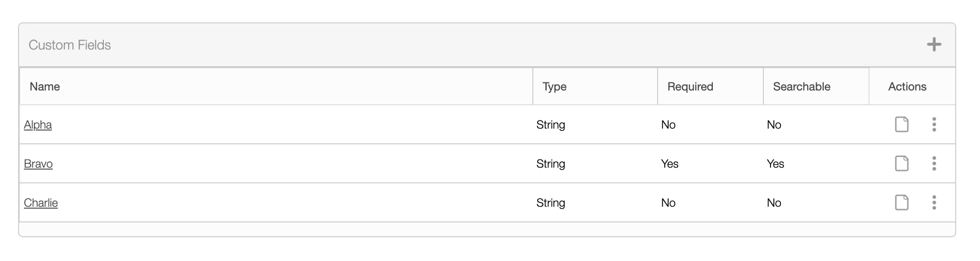
Task: Click the Actions column header
Action: pyautogui.click(x=907, y=87)
